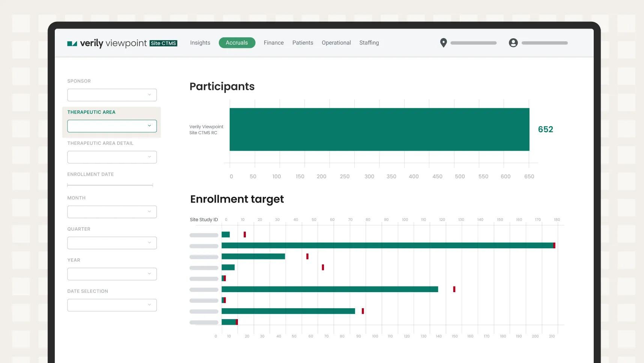Click the red target marker in first row
Image resolution: width=644 pixels, height=363 pixels.
coord(245,234)
